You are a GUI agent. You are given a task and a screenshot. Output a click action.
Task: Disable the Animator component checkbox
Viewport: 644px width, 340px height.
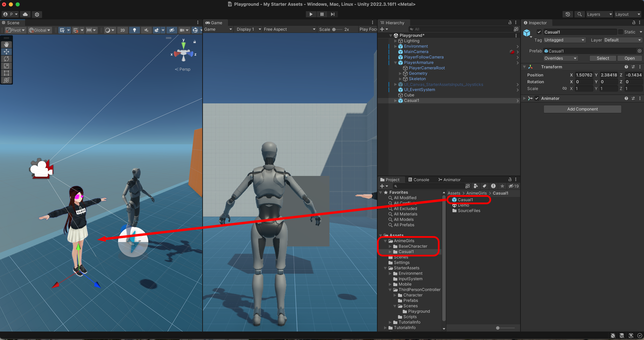[537, 98]
